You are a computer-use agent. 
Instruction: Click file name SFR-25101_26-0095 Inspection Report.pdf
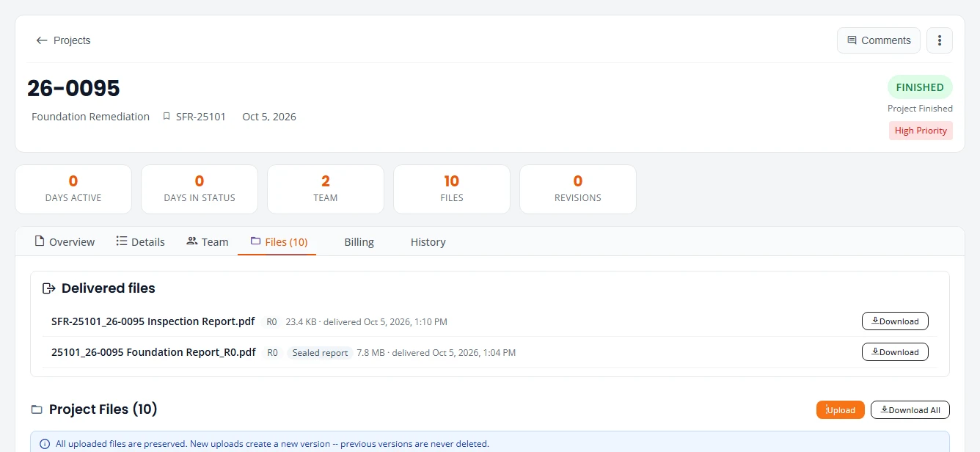(153, 321)
